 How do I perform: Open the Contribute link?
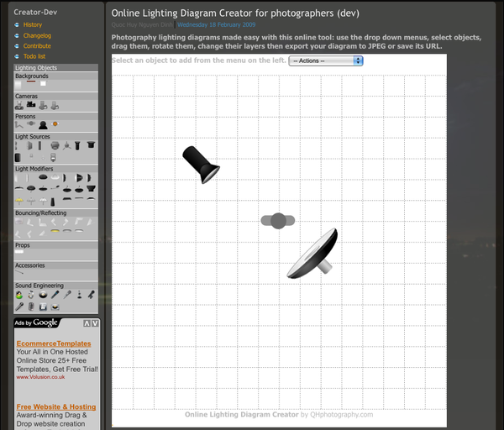tap(37, 46)
